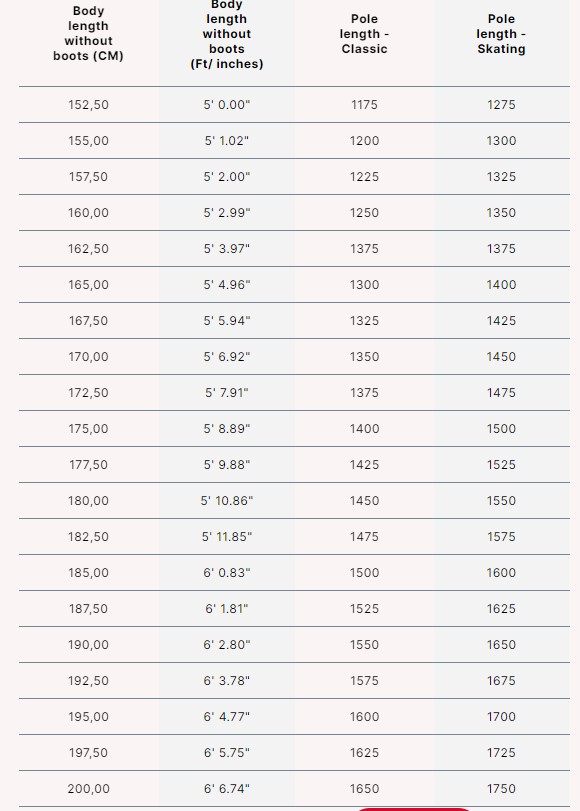Click the 5' 9.88" height cell
The image size is (580, 811).
(x=227, y=465)
